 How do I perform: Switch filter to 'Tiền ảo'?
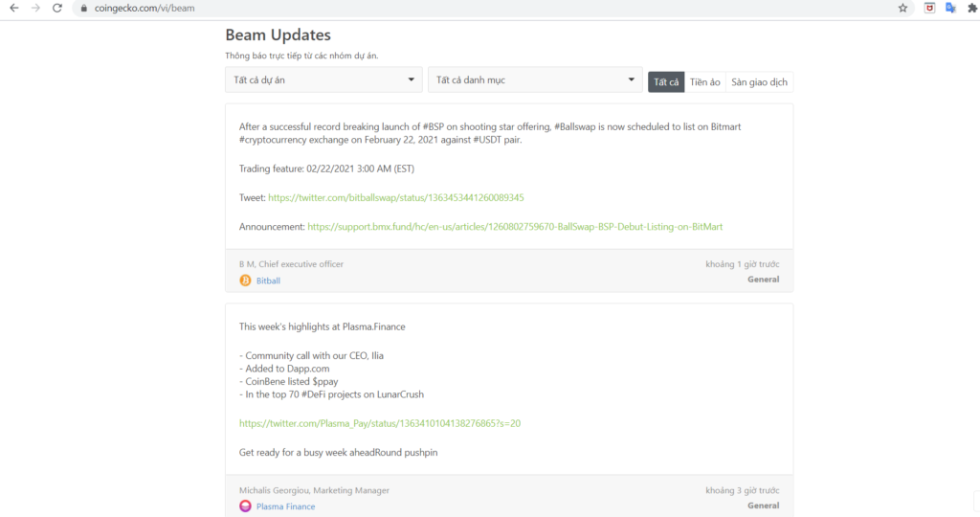coord(704,82)
